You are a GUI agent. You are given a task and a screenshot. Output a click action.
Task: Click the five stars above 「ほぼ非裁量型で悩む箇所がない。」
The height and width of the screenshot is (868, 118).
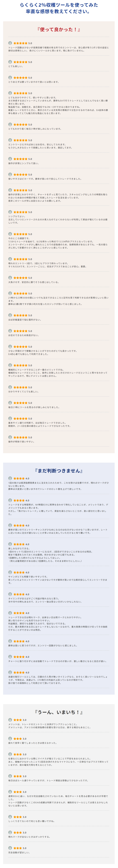click(x=21, y=315)
